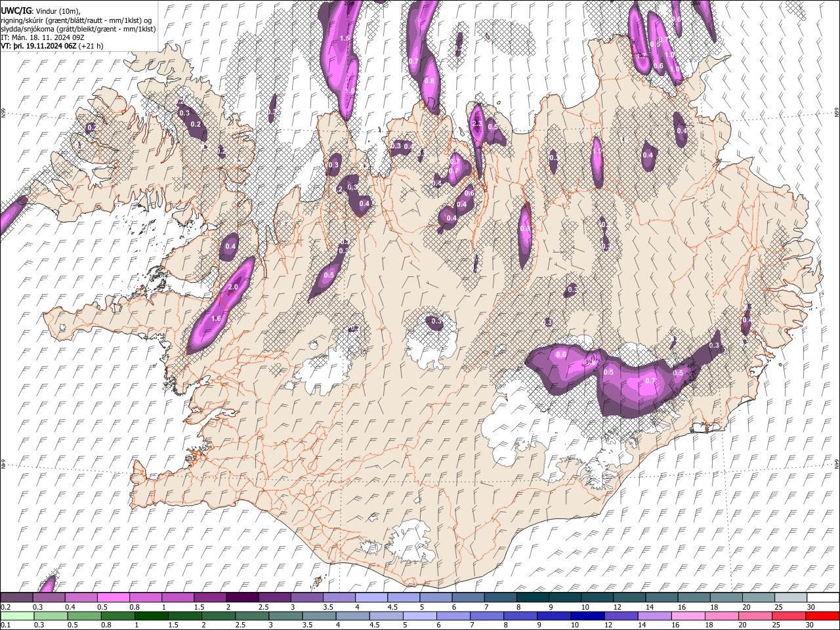Click the '30' label under the top legend row
The height and width of the screenshot is (630, 840).
coord(811,607)
